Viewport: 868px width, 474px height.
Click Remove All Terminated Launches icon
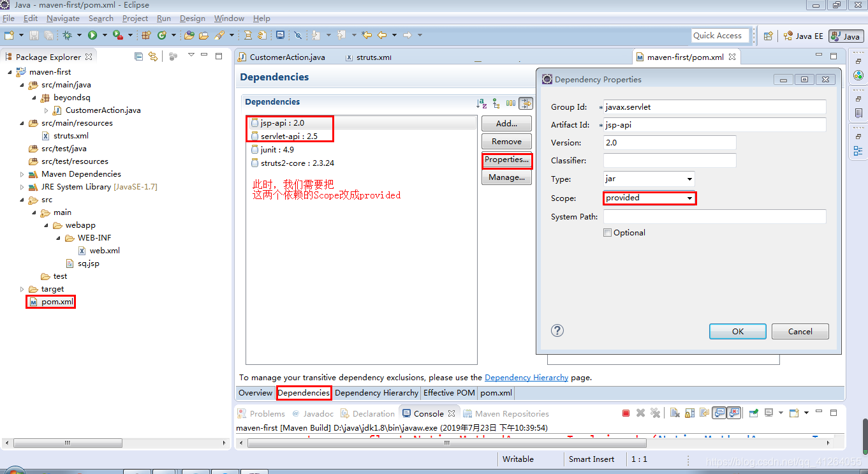[655, 413]
